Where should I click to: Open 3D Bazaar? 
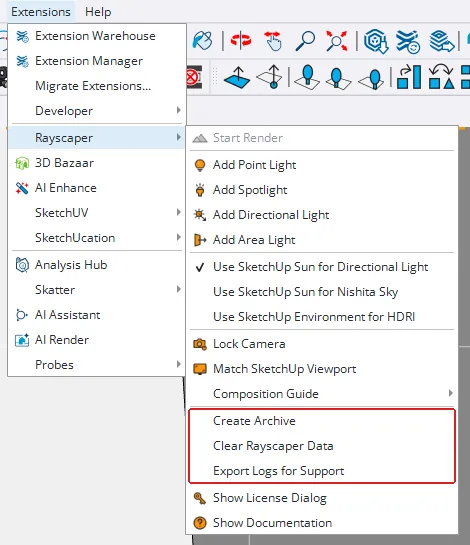[97, 163]
